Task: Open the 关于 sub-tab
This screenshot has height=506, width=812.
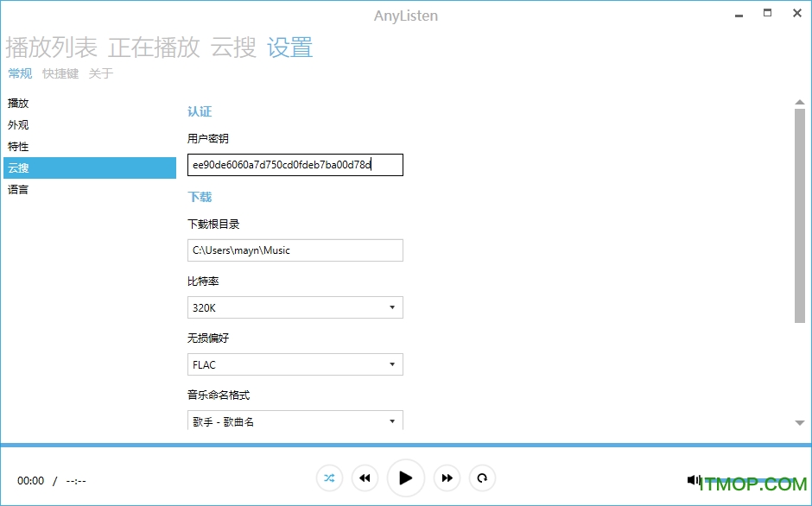Action: [x=101, y=74]
